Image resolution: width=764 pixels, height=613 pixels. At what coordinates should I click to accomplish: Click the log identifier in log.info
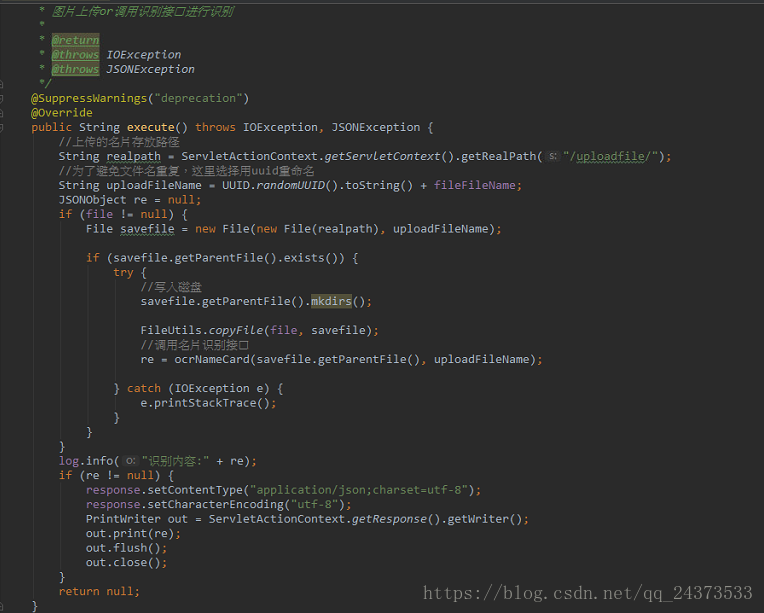[x=69, y=461]
